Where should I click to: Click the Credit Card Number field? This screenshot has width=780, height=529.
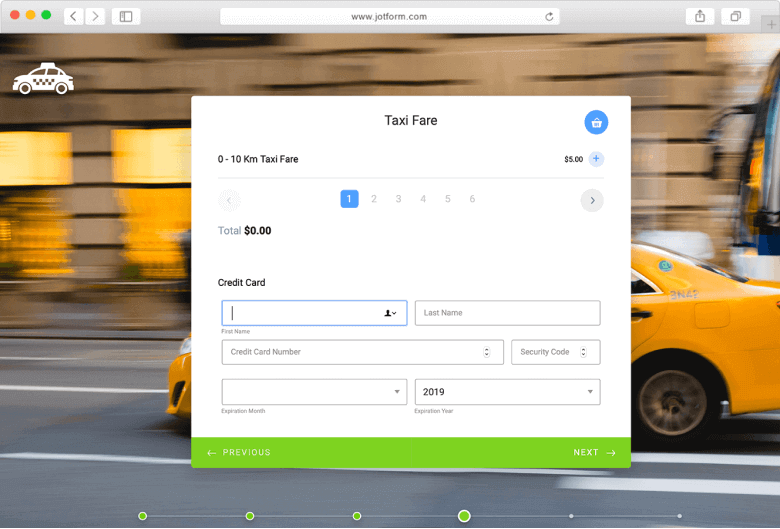coord(350,352)
